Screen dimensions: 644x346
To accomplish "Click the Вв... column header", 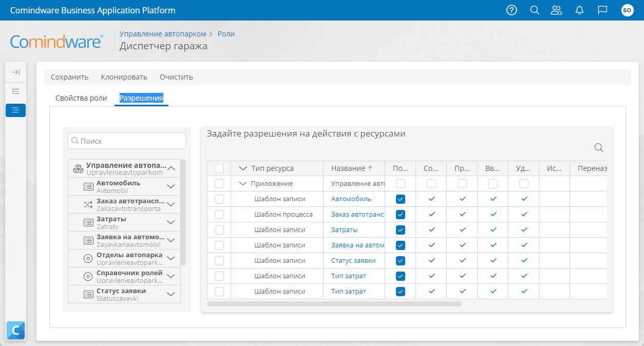I will pyautogui.click(x=493, y=168).
